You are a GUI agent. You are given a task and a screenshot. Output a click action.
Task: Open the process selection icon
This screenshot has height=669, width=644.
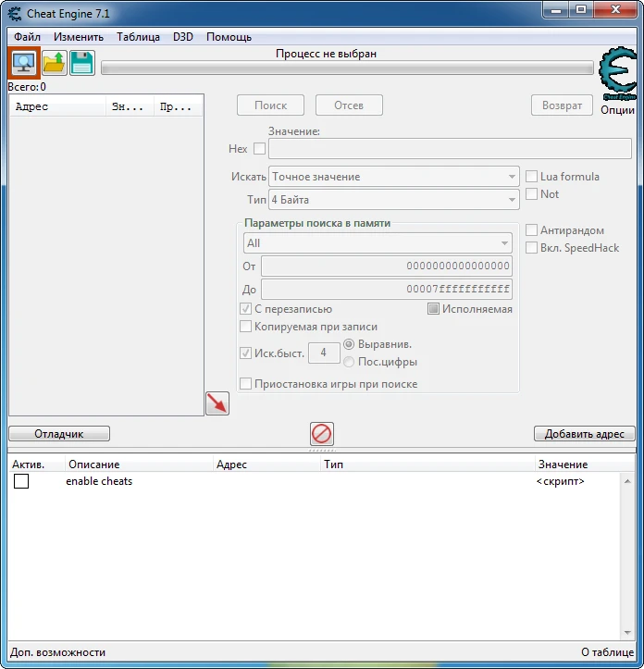pyautogui.click(x=24, y=63)
